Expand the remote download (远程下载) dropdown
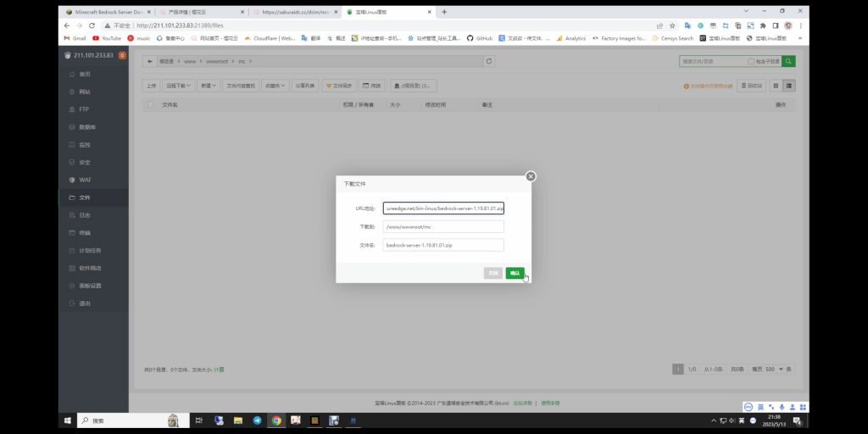868x434 pixels. click(178, 86)
